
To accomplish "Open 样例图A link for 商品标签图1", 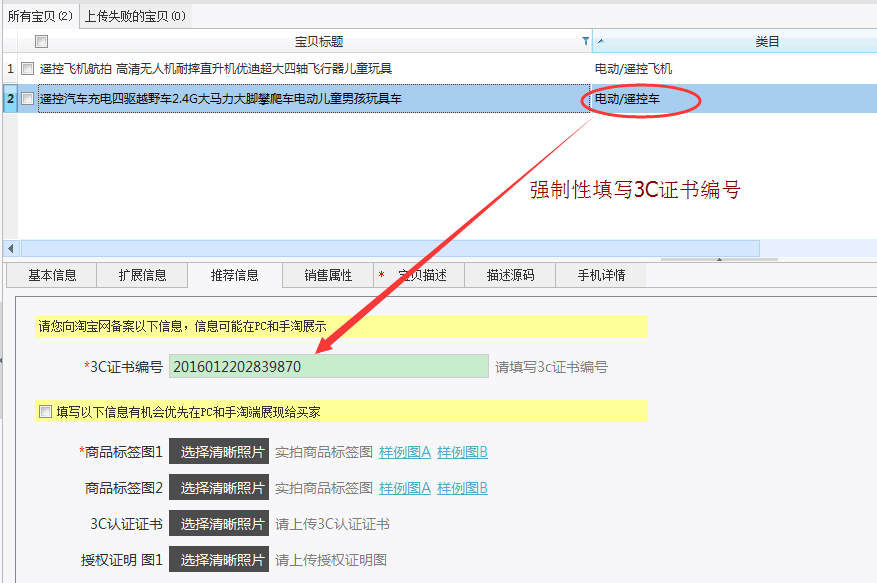I will [405, 452].
